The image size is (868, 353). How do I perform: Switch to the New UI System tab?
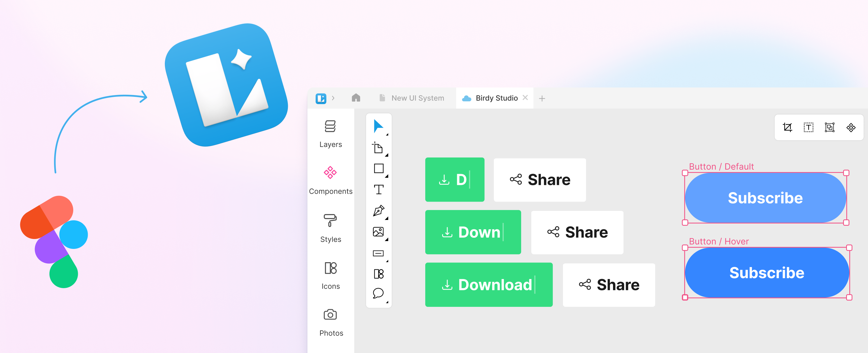click(412, 98)
